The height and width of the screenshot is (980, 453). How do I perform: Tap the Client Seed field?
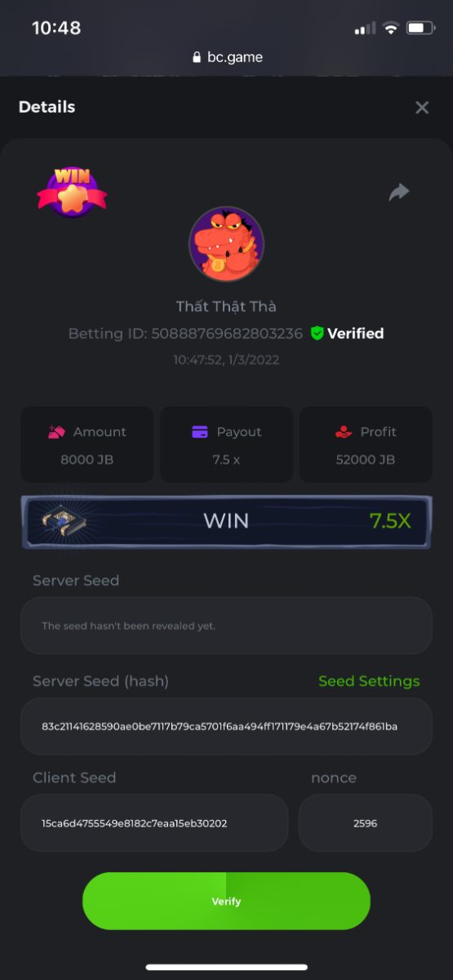tap(154, 823)
